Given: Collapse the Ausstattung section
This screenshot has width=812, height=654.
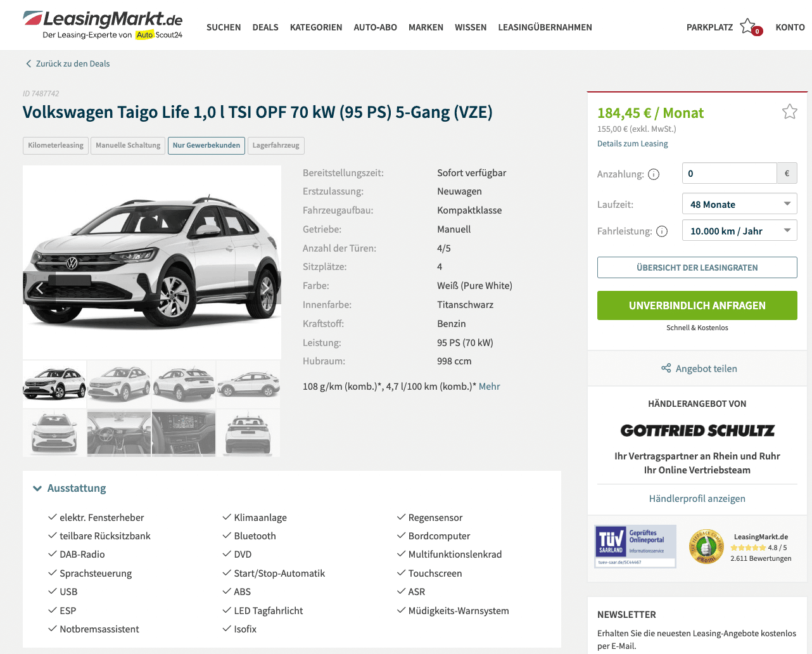Looking at the screenshot, I should (x=70, y=488).
